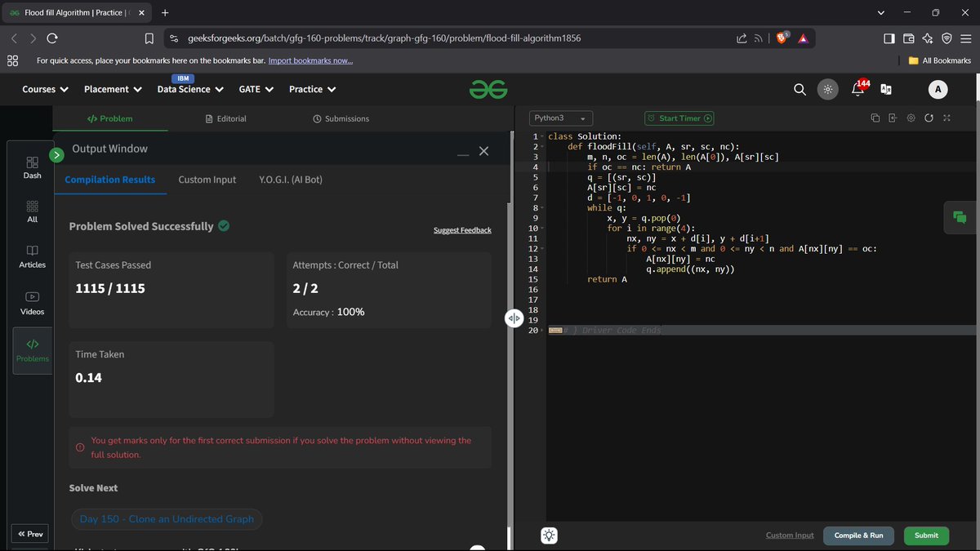980x551 pixels.
Task: Click the GeeksforGeeks logo in header
Action: click(488, 89)
